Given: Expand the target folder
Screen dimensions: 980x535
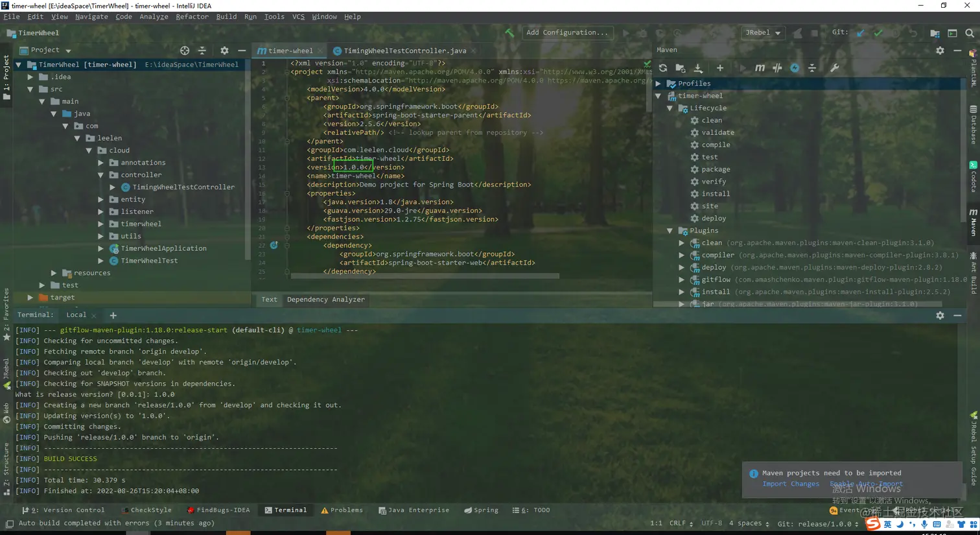Looking at the screenshot, I should (30, 298).
